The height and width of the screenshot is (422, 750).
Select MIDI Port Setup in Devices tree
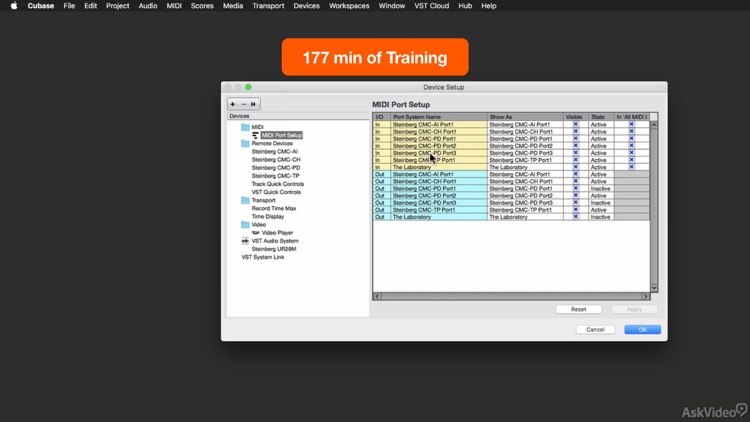click(282, 135)
